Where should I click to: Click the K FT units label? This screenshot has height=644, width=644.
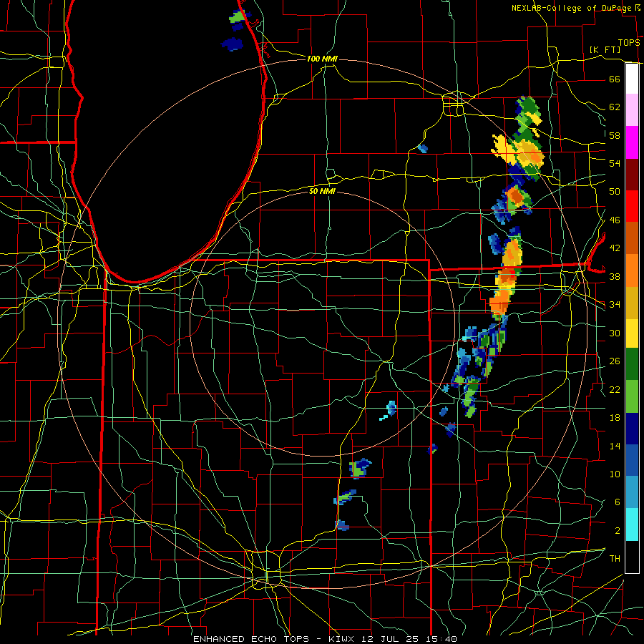pyautogui.click(x=605, y=50)
